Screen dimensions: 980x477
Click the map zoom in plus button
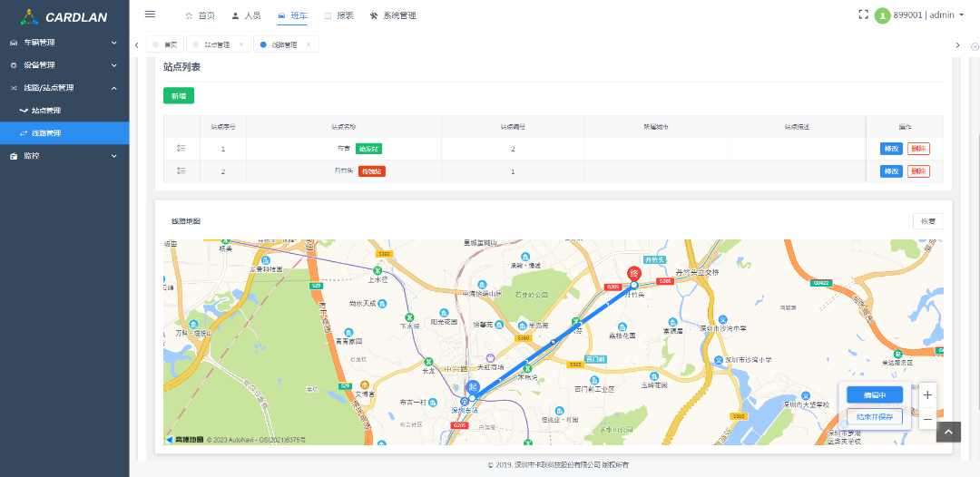point(926,395)
